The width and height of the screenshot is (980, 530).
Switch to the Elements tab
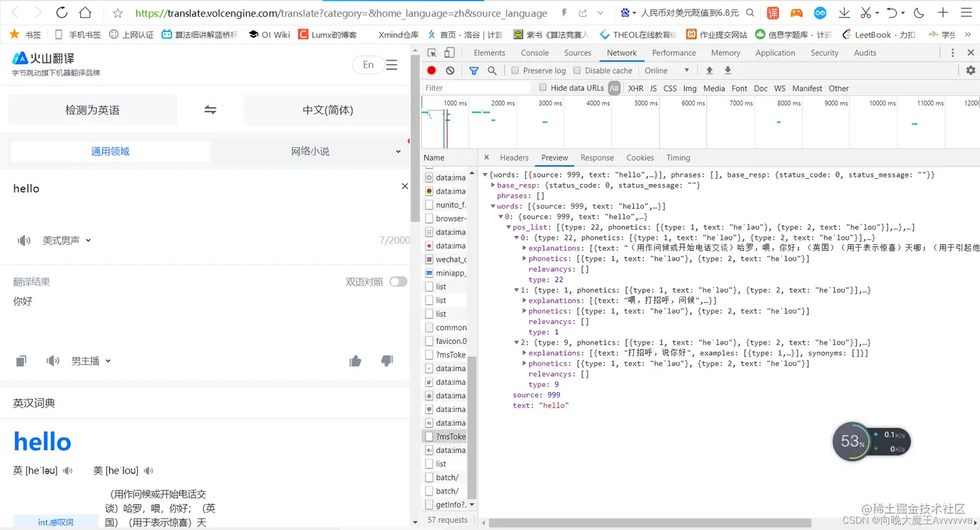(489, 52)
